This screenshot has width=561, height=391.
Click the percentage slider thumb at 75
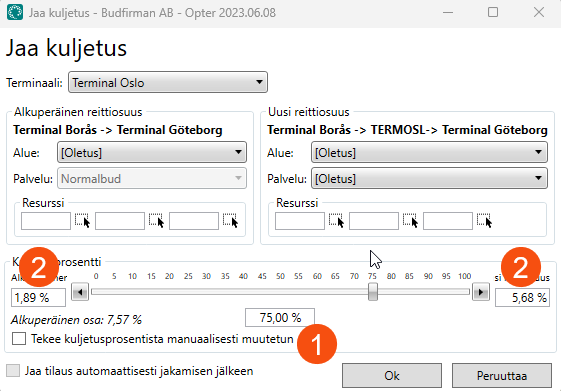click(x=373, y=292)
